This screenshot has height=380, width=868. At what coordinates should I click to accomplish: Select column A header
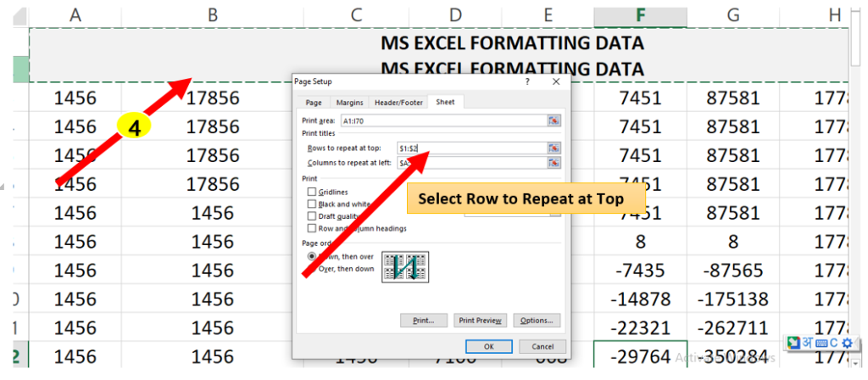click(x=75, y=15)
